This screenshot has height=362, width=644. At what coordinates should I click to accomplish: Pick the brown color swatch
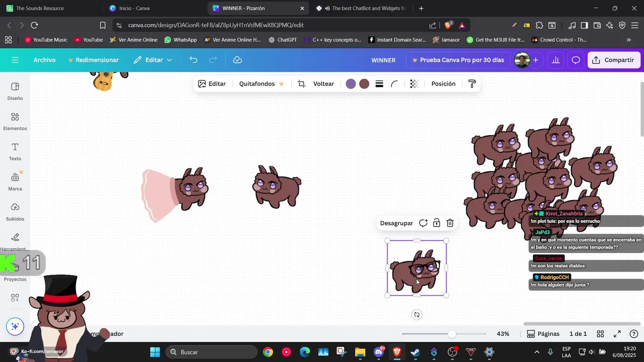tap(364, 84)
